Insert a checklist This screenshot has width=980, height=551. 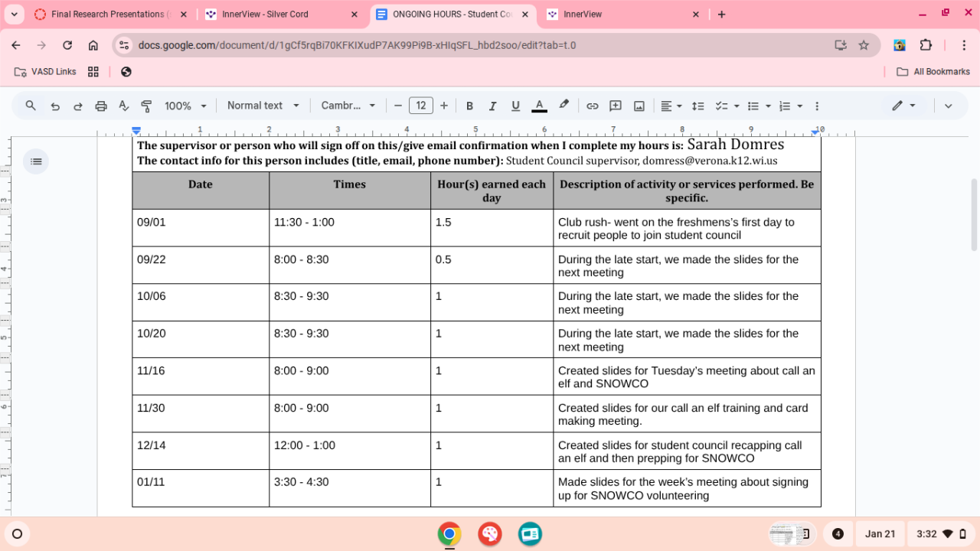pyautogui.click(x=721, y=106)
